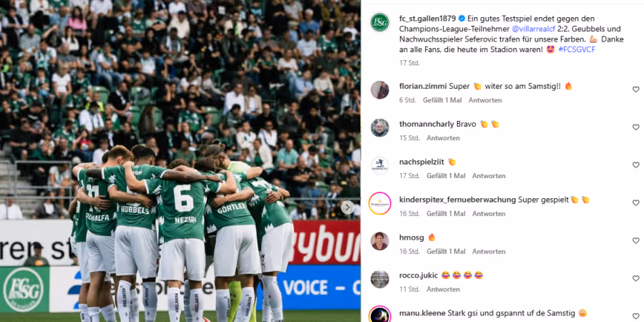The height and width of the screenshot is (322, 644).
Task: Open the #FCSGVCF hashtag
Action: 577,49
